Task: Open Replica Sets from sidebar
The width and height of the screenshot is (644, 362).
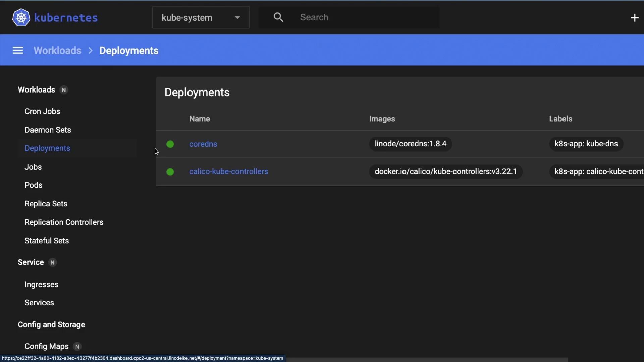Action: coord(46,204)
